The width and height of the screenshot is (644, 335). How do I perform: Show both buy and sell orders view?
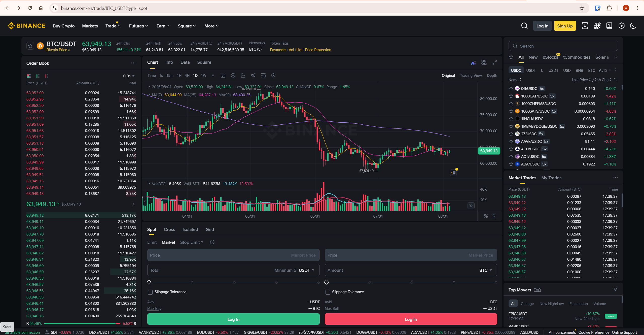tap(29, 76)
